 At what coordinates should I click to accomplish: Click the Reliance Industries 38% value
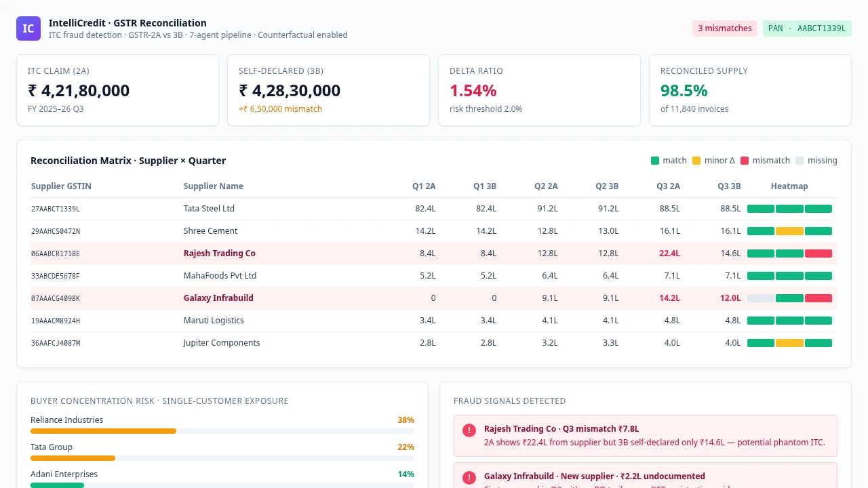[406, 420]
